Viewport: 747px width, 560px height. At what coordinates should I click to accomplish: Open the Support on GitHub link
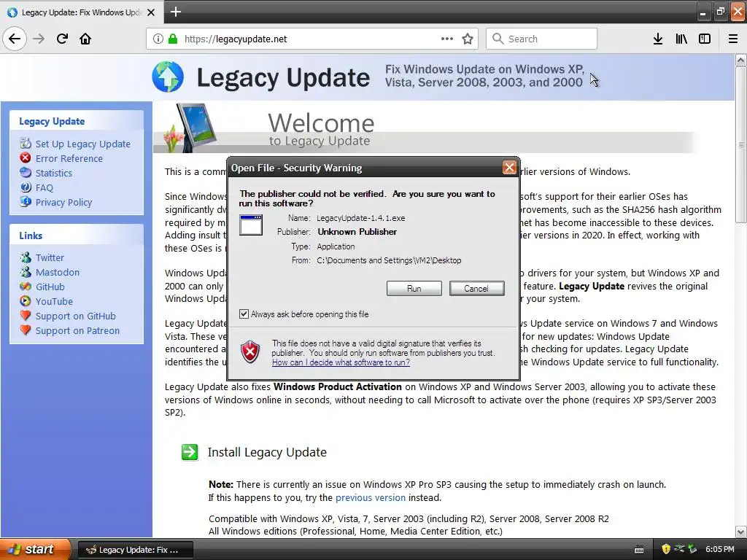76,316
